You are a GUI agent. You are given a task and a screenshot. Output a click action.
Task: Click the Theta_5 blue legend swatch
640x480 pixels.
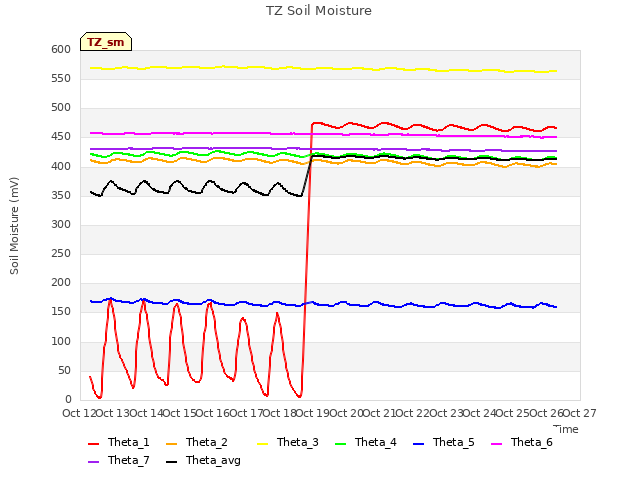(418, 444)
